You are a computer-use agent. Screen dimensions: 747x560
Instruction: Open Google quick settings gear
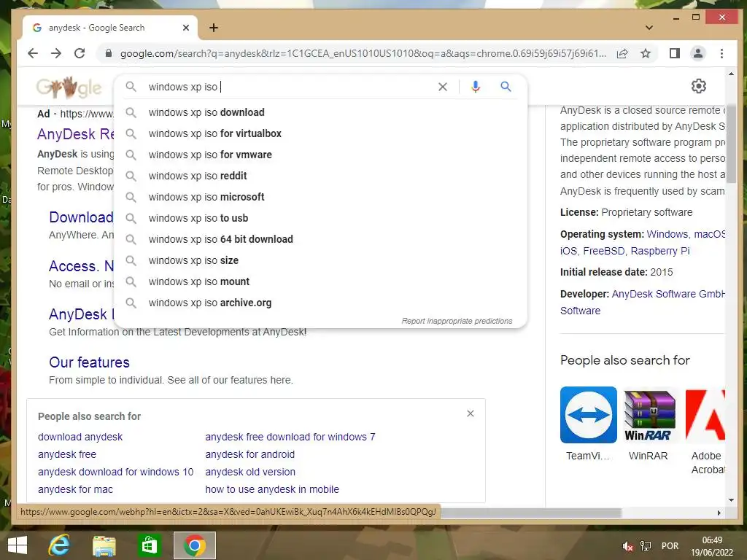698,86
